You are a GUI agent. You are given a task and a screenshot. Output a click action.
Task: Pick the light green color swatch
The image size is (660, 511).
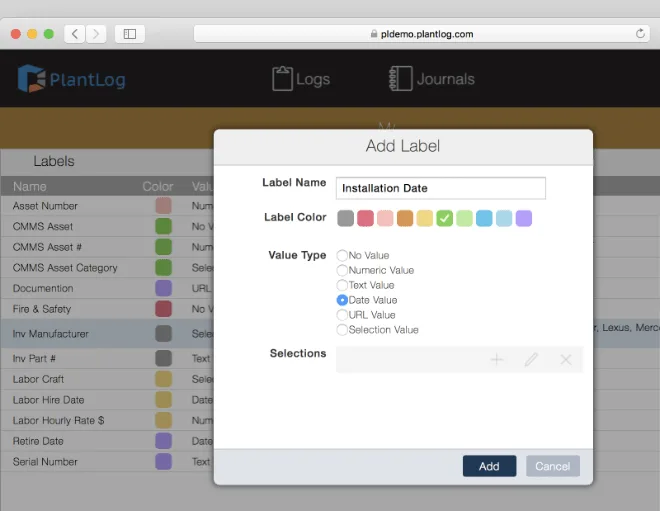pos(464,218)
